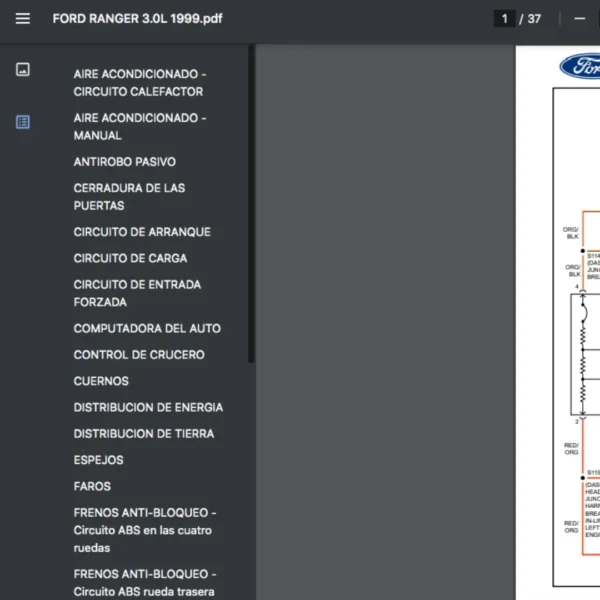Navigate to the FAROS section
The width and height of the screenshot is (600, 600).
(92, 486)
